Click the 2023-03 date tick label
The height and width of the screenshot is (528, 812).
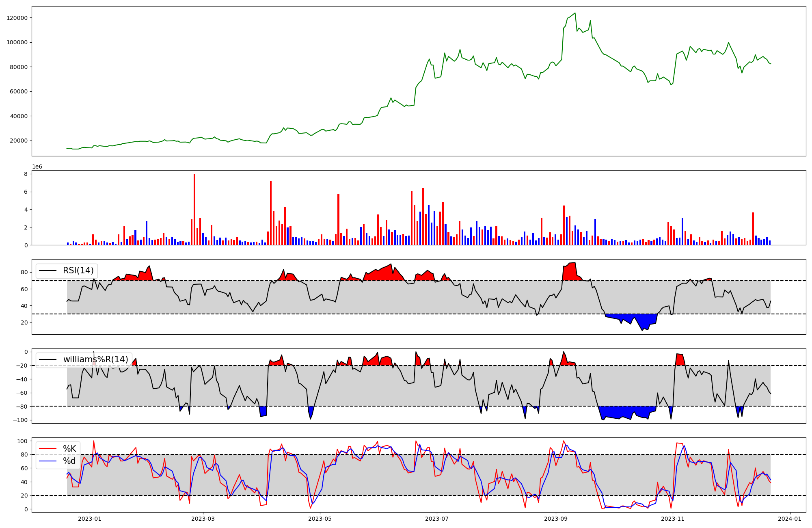tap(203, 519)
